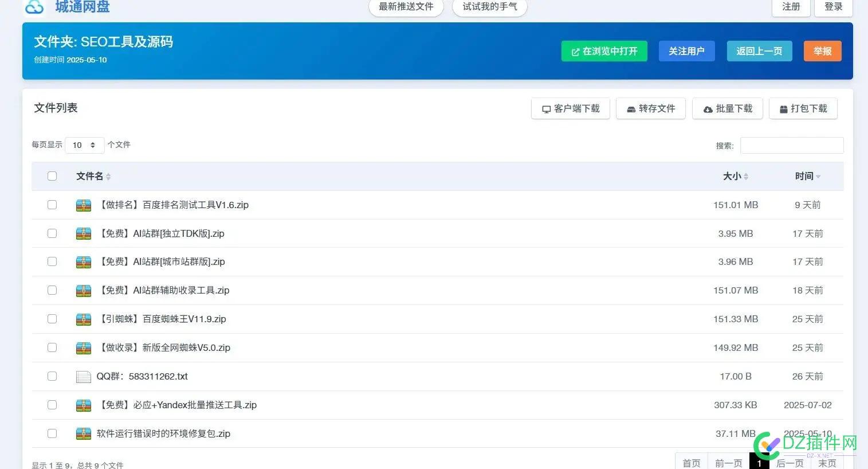Click the 关注用户 button
868x469 pixels.
point(686,51)
